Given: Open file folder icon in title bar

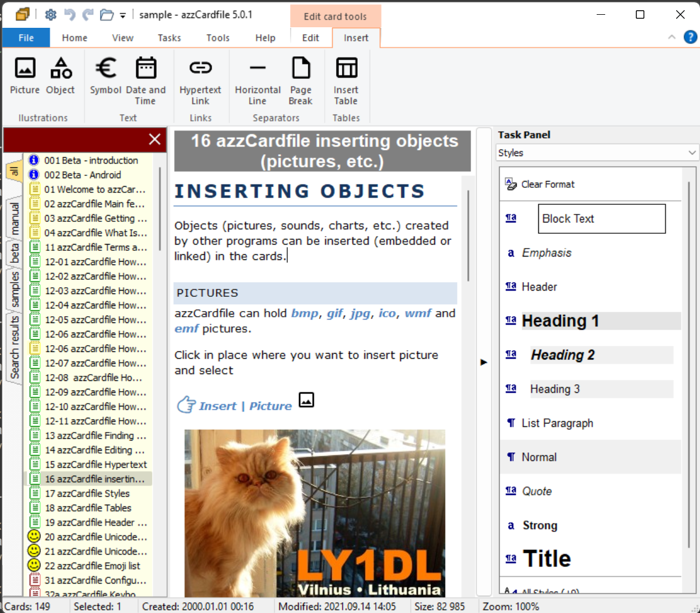Looking at the screenshot, I should 107,15.
